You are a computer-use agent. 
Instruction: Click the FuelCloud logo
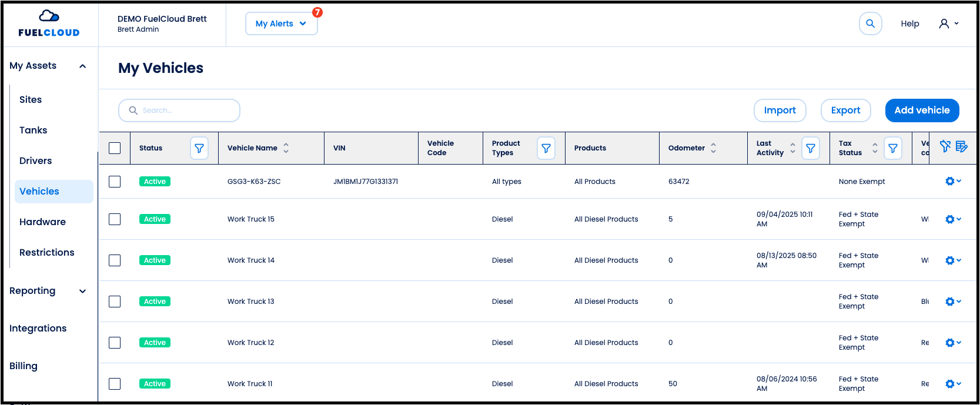[49, 24]
